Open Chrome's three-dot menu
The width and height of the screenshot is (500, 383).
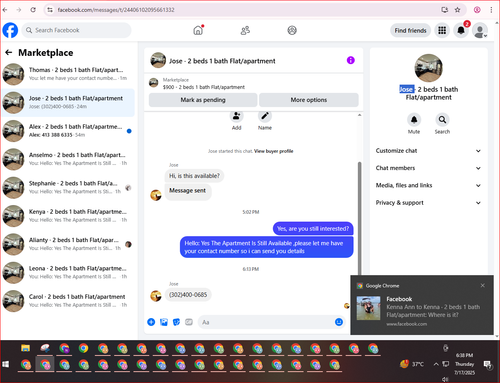(x=491, y=10)
